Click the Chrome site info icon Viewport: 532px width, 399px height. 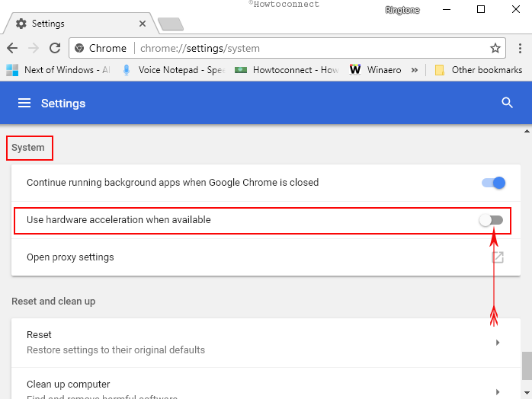pyautogui.click(x=79, y=48)
